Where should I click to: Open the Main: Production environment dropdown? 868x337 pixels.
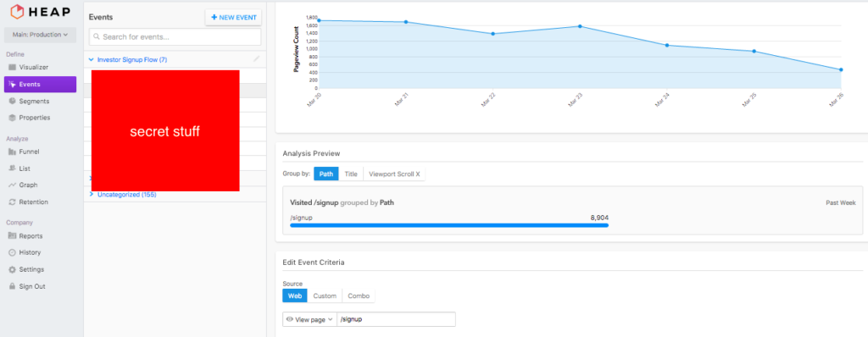click(x=40, y=35)
